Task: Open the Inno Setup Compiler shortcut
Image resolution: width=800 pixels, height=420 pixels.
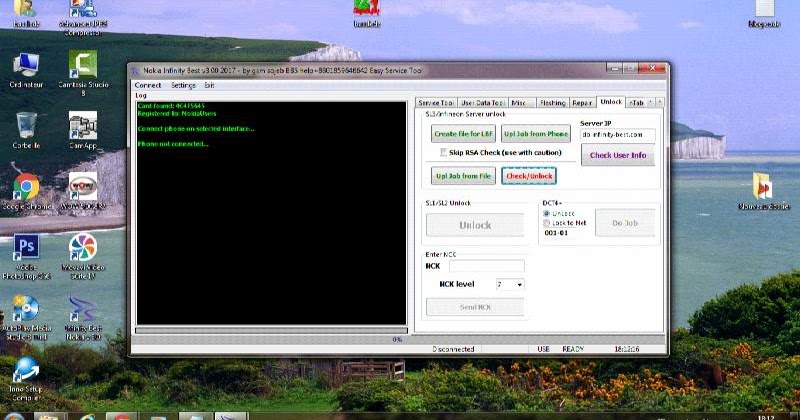Action: [x=26, y=379]
